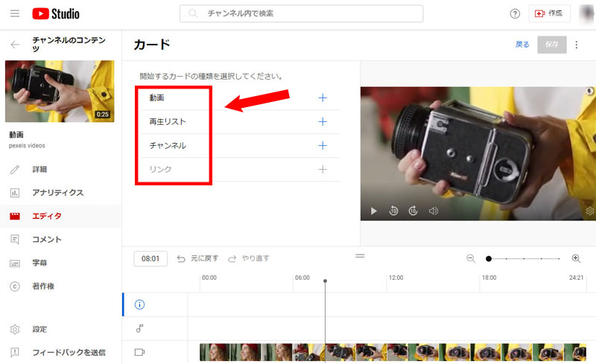The width and height of the screenshot is (596, 364).
Task: Skip the preview forward 10 seconds
Action: (413, 211)
